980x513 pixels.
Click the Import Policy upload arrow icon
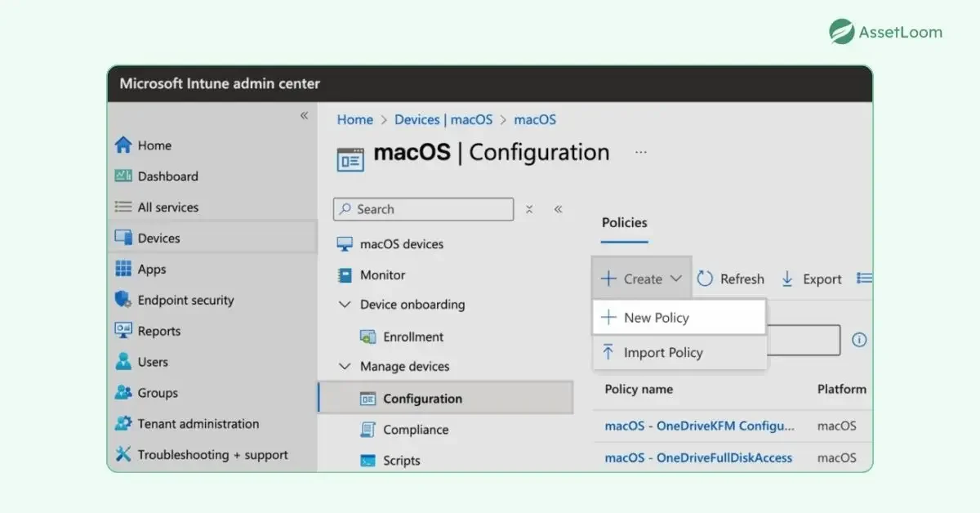click(608, 352)
